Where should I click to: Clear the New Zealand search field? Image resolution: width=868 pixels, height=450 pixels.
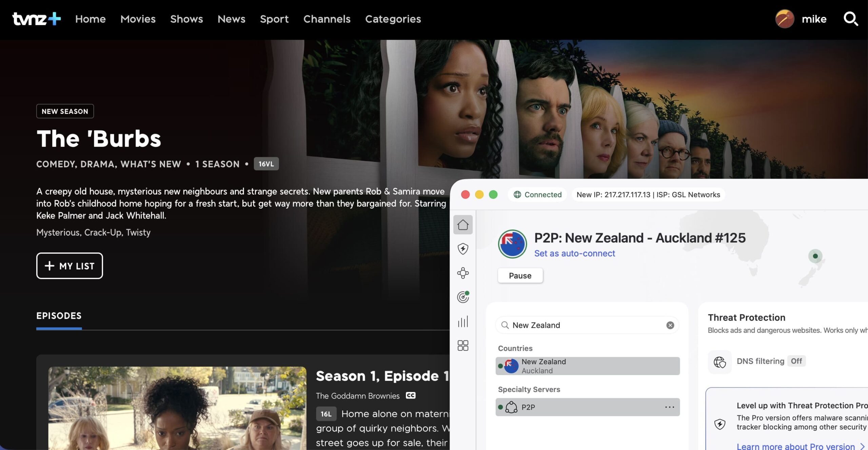pyautogui.click(x=670, y=325)
